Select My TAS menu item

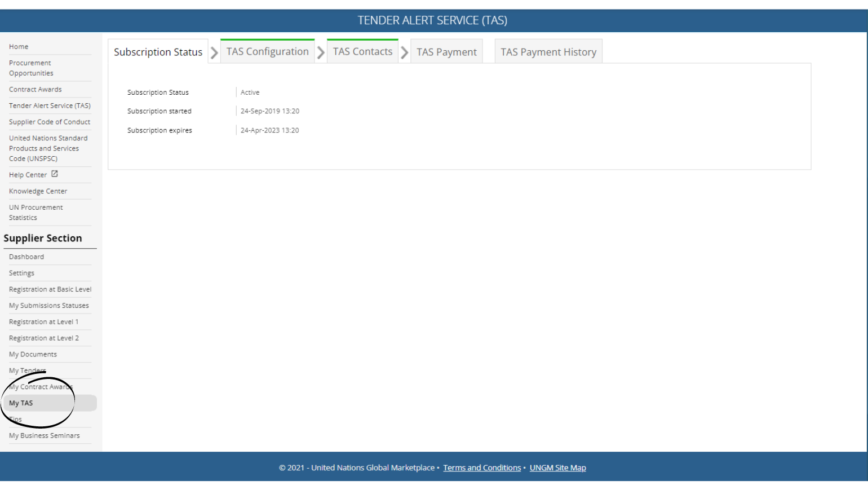click(50, 403)
